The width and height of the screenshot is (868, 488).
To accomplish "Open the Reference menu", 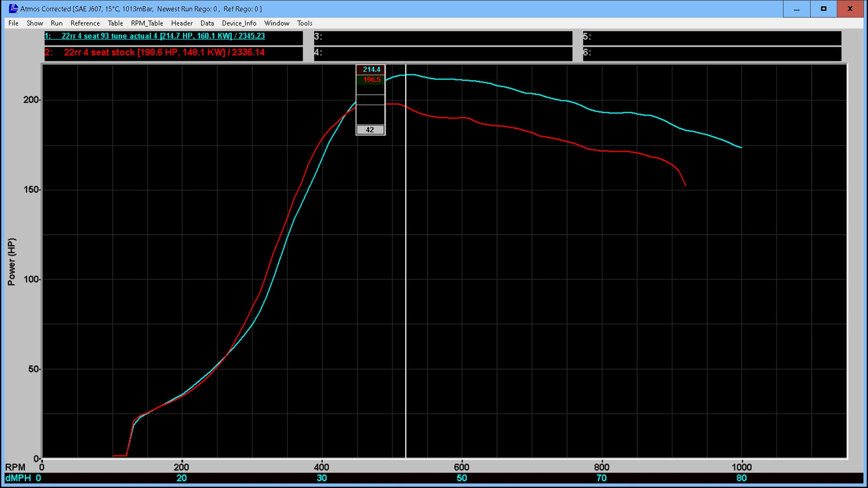I will click(85, 23).
